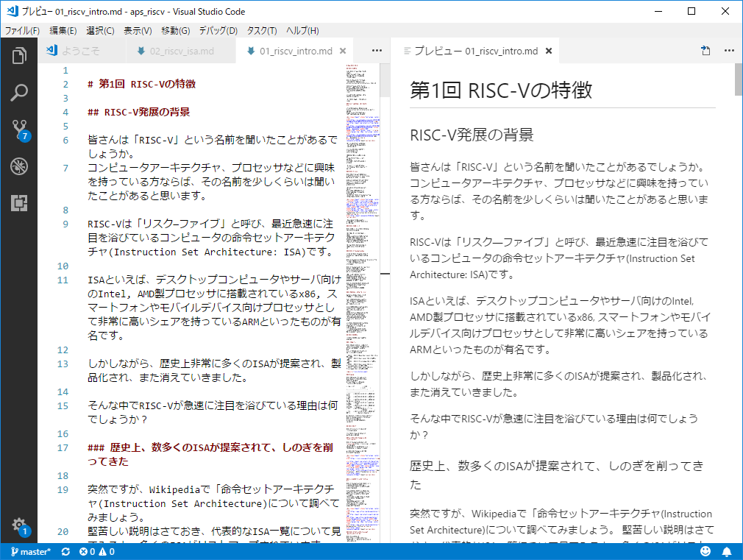743x560 pixels.
Task: Open errors and warnings count in status bar
Action: 96,551
